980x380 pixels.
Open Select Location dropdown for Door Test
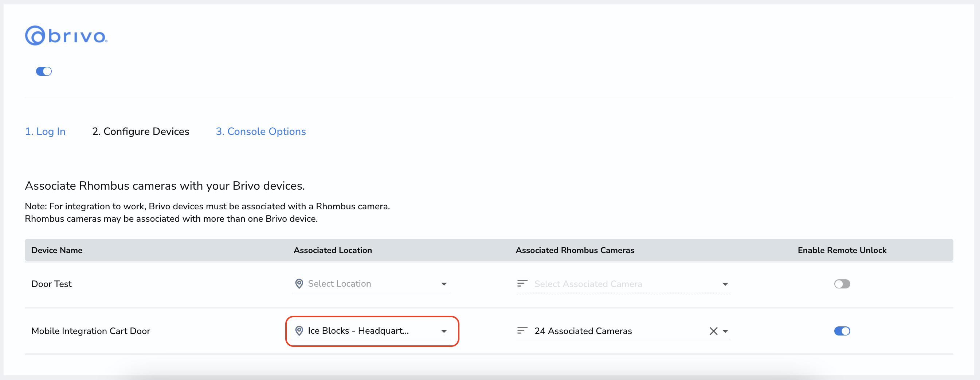click(372, 284)
